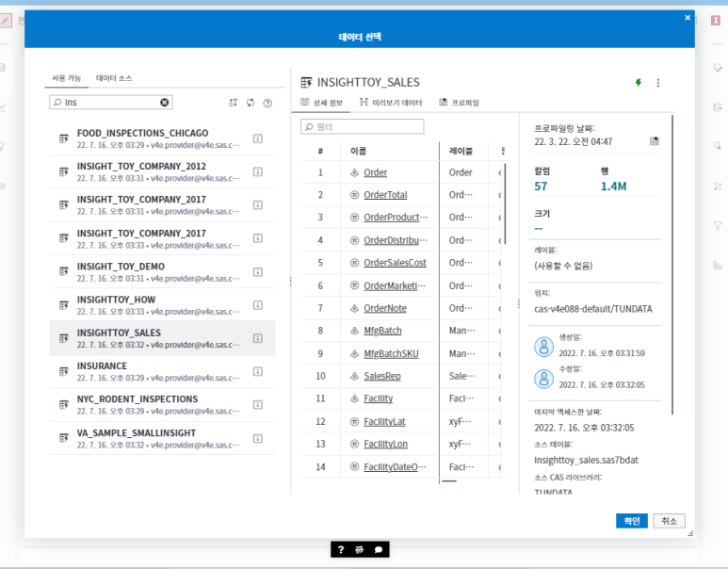Clear the 'ins' search field text
This screenshot has height=569, width=728.
click(165, 102)
